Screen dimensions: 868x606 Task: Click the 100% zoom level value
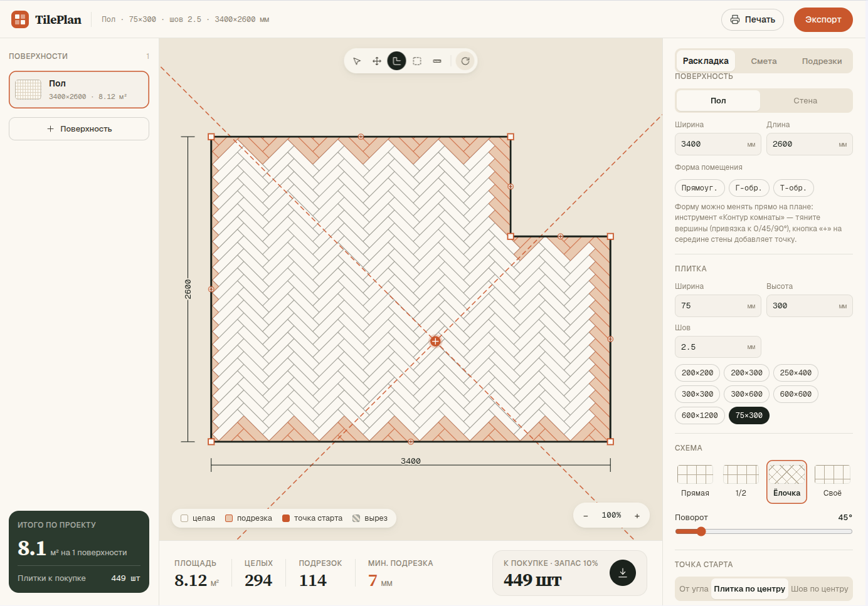tap(611, 515)
